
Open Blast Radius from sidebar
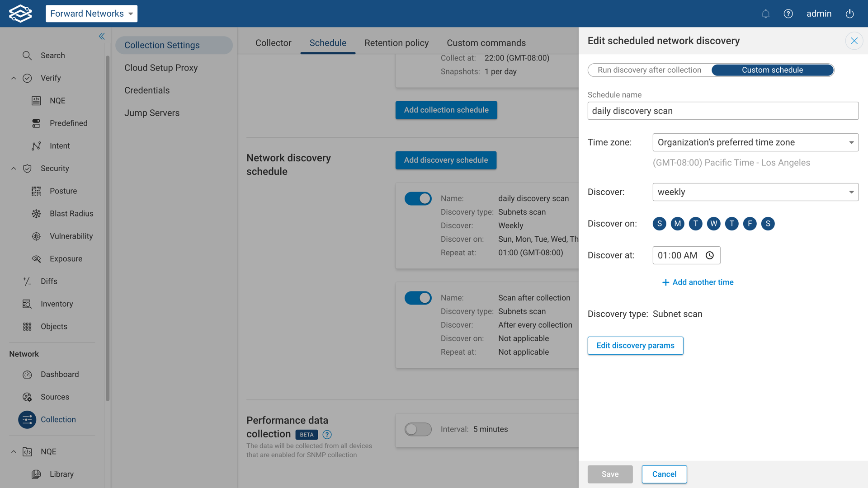(71, 214)
